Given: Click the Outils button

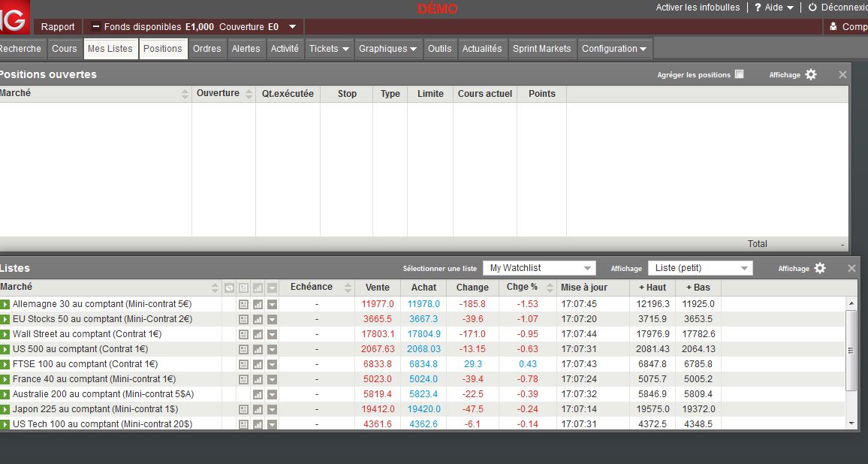Looking at the screenshot, I should 439,49.
